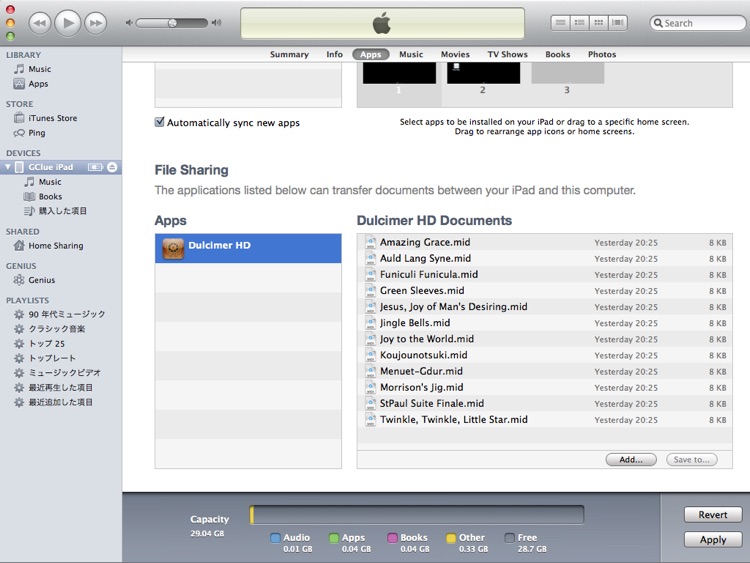
Task: Open the トップレート playlist
Action: (61, 358)
